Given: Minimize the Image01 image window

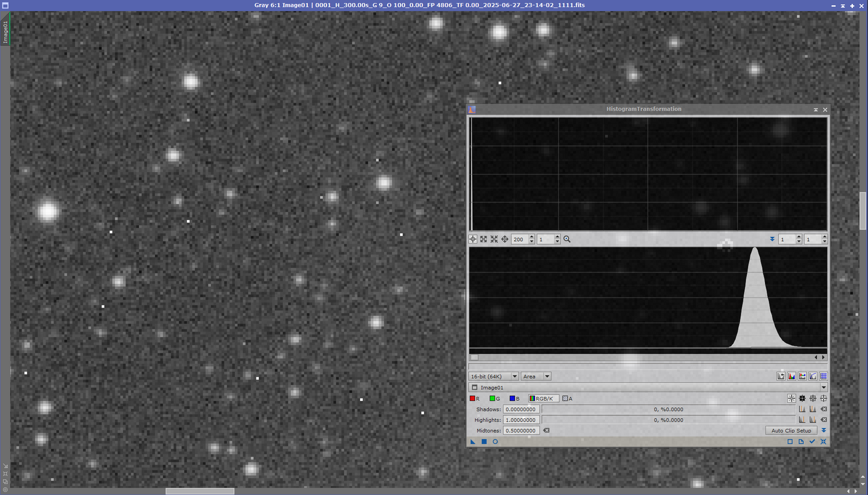Looking at the screenshot, I should click(833, 5).
